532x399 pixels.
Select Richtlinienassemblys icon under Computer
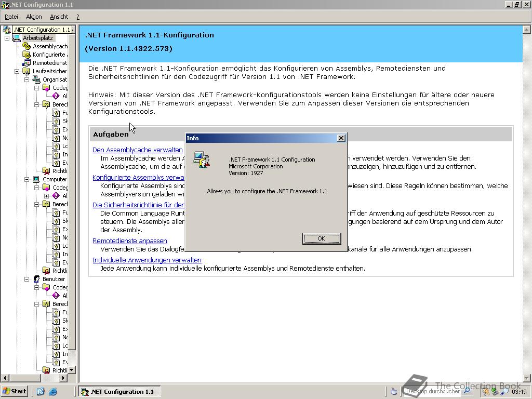tap(46, 270)
